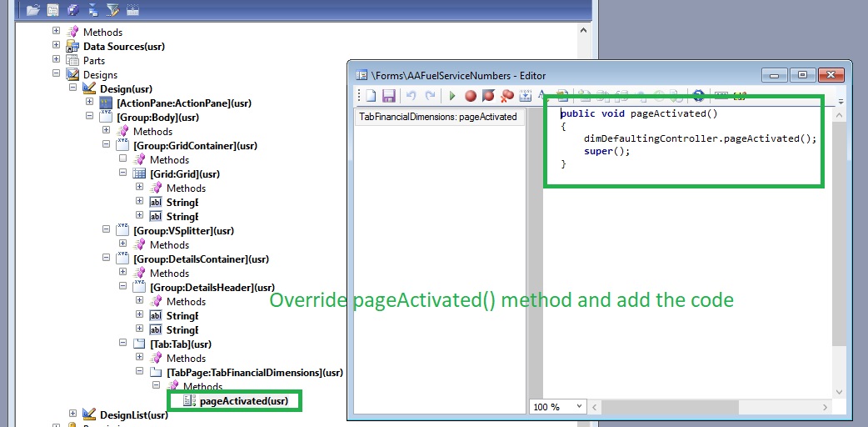Click the Parts node icon
Viewport: 868px width, 427px height.
pyautogui.click(x=72, y=60)
